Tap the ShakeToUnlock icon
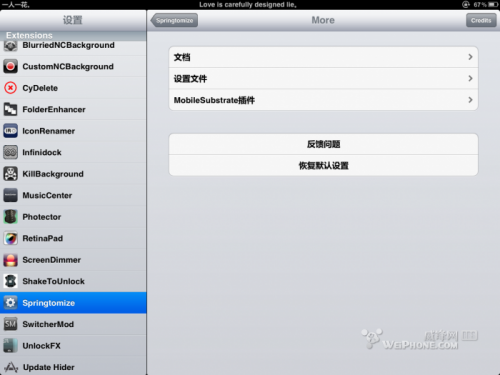 click(10, 281)
